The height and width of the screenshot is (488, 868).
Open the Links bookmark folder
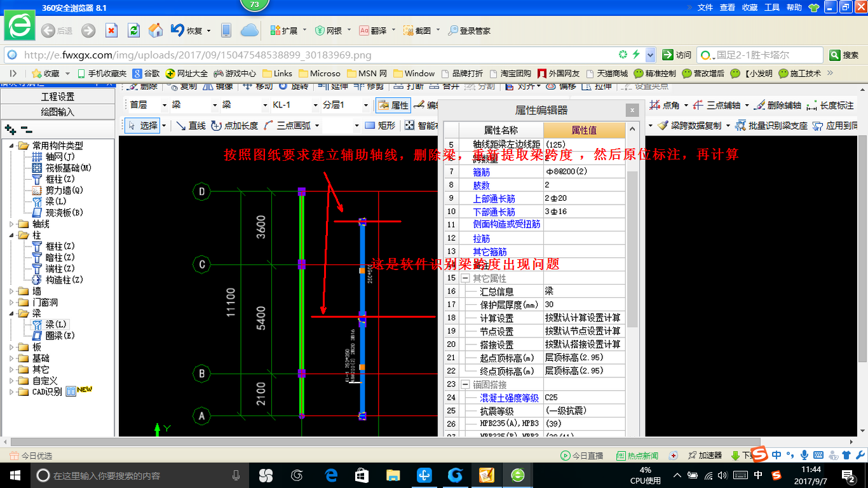click(277, 73)
